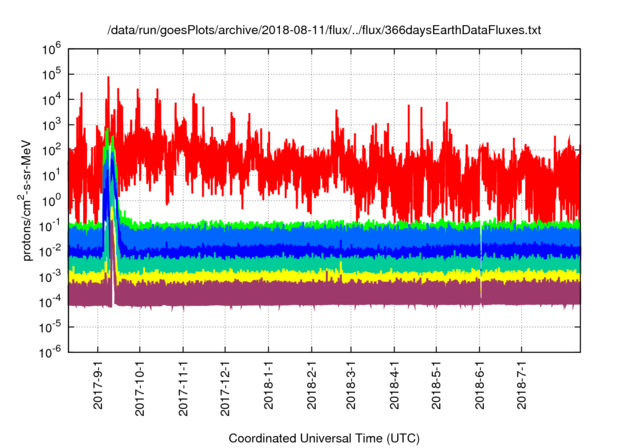Viewport: 640px width, 448px height.
Task: Click the x-axis label 2017-10-1
Action: coord(140,388)
